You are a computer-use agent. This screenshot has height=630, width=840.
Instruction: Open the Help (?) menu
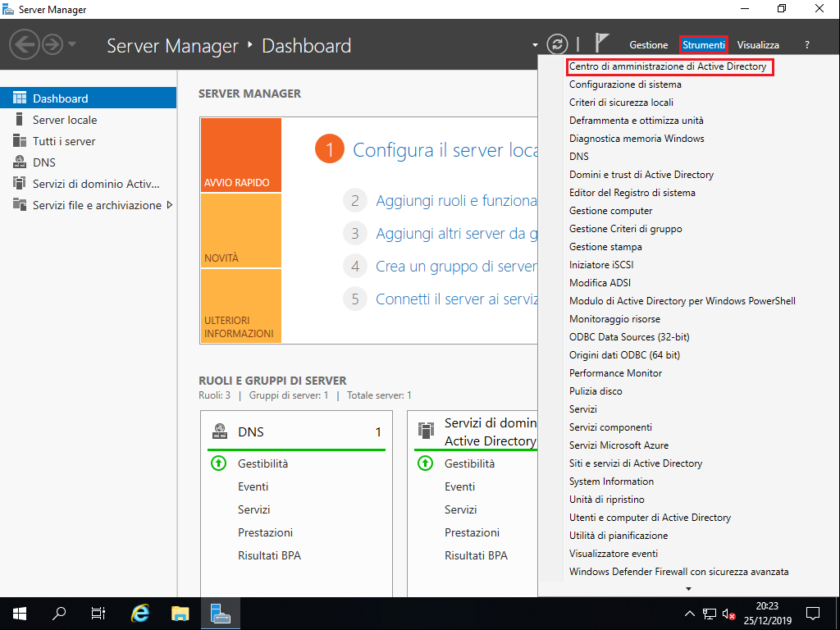click(x=806, y=45)
